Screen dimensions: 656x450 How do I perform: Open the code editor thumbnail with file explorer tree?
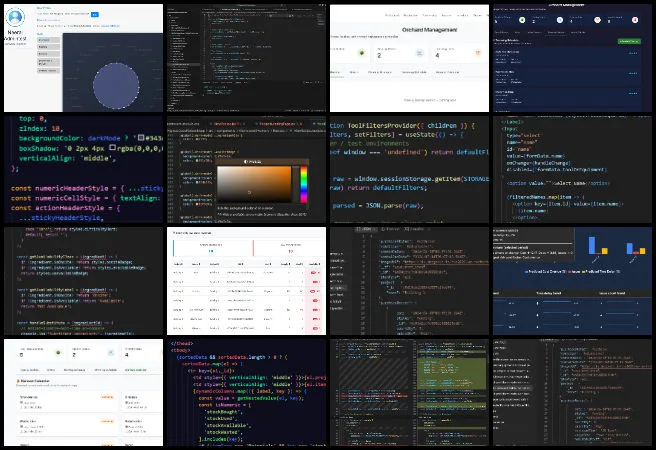tap(246, 58)
